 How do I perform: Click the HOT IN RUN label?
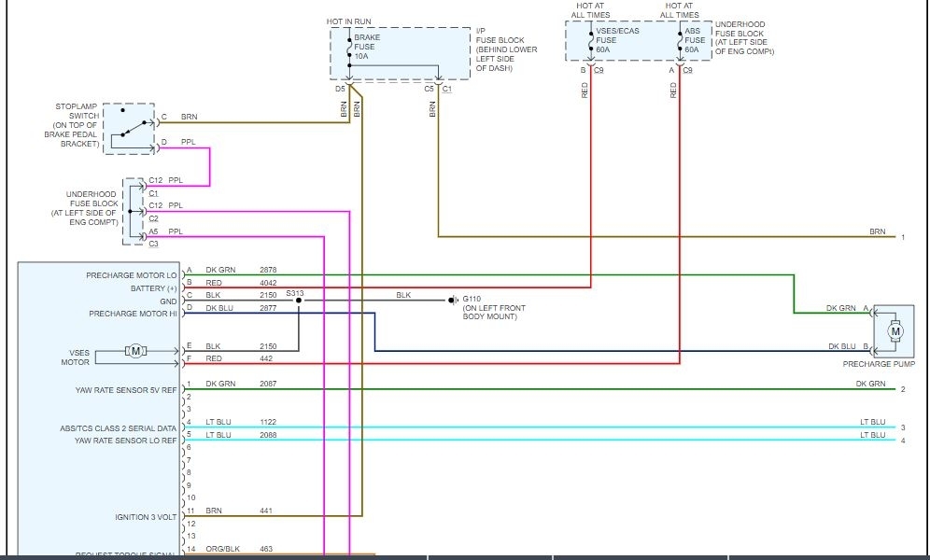(x=348, y=21)
